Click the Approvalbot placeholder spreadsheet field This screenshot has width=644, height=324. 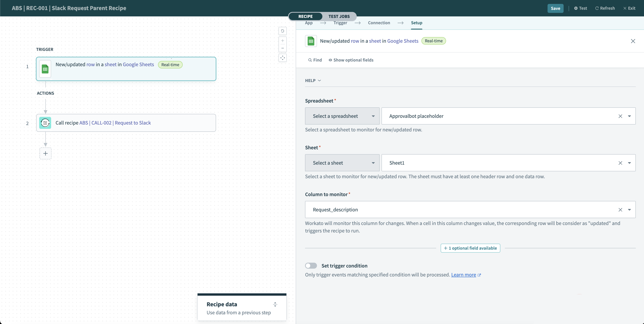pos(475,116)
